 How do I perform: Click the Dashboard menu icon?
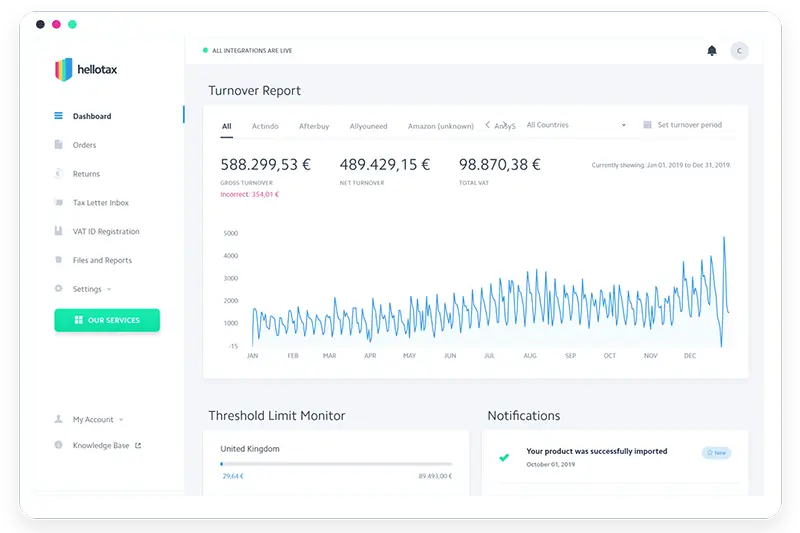tap(59, 116)
